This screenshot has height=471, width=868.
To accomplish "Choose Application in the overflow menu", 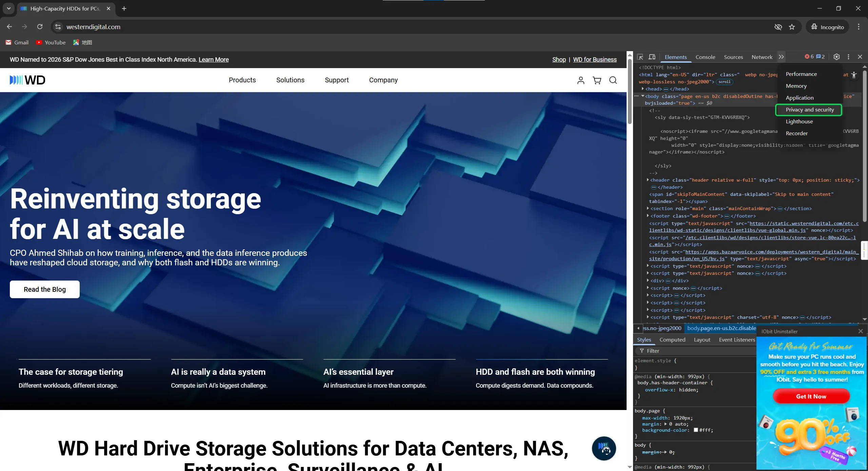I will tap(809, 98).
